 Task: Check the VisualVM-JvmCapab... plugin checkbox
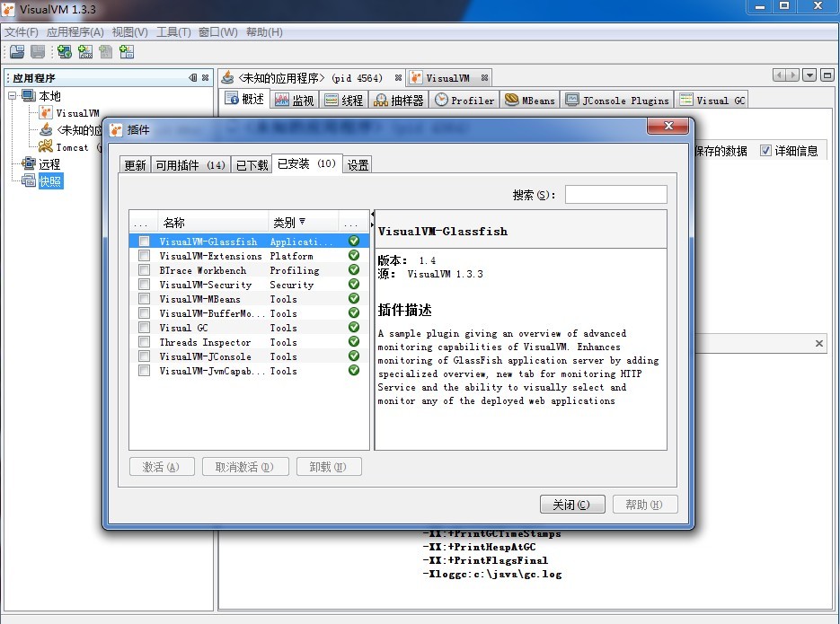pos(144,371)
